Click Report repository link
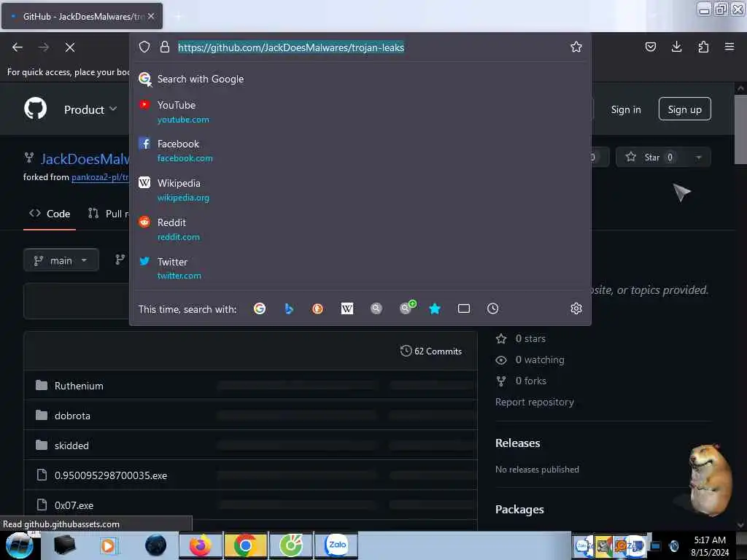 (x=535, y=402)
